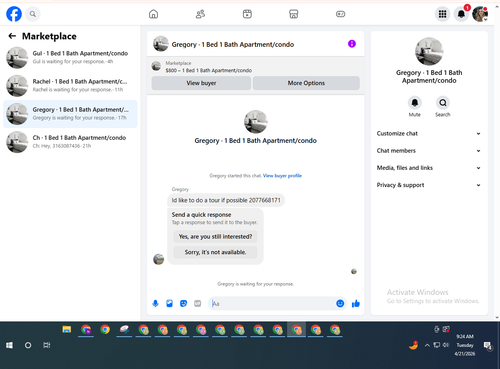Open Rachel's apartment conversation

[70, 86]
